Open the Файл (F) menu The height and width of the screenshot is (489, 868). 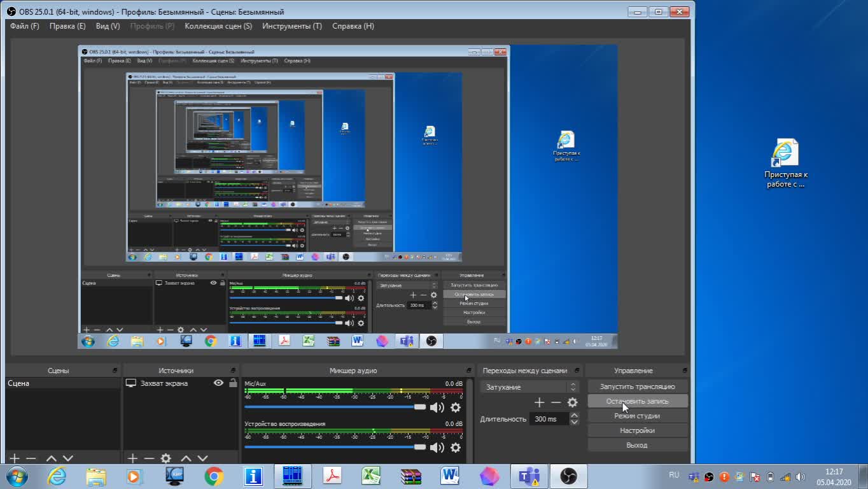[25, 26]
